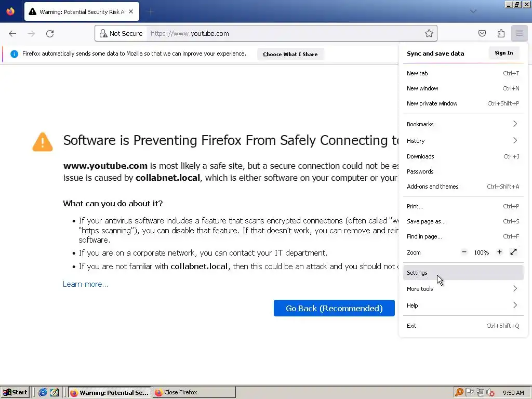Reset zoom by clicking 100%
The width and height of the screenshot is (532, 399).
point(482,252)
